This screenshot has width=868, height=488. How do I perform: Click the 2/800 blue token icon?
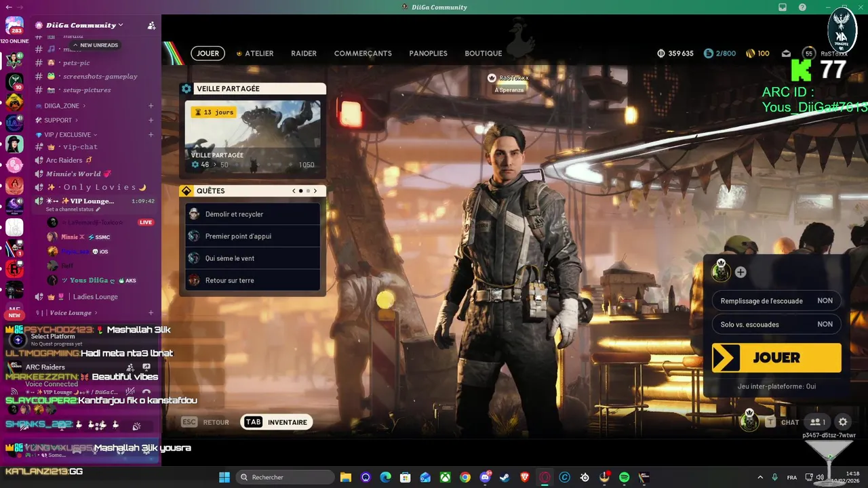[x=709, y=54]
